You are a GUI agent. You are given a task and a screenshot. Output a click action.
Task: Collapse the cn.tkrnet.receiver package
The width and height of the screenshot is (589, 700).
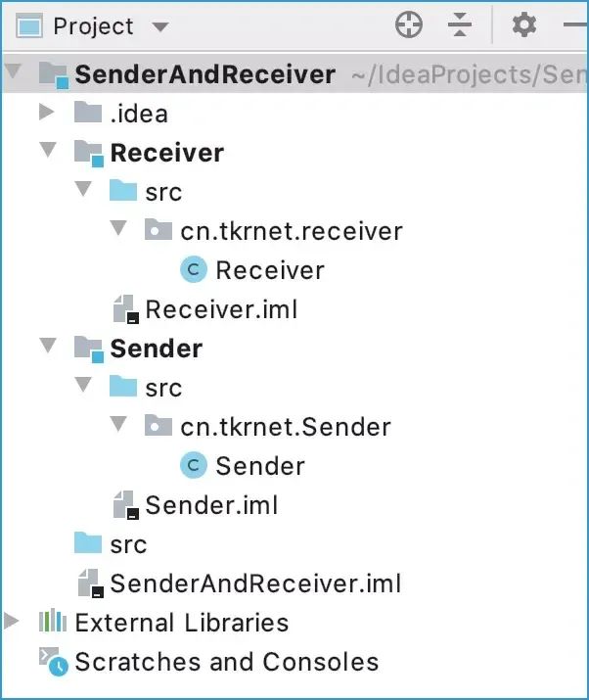tap(118, 228)
